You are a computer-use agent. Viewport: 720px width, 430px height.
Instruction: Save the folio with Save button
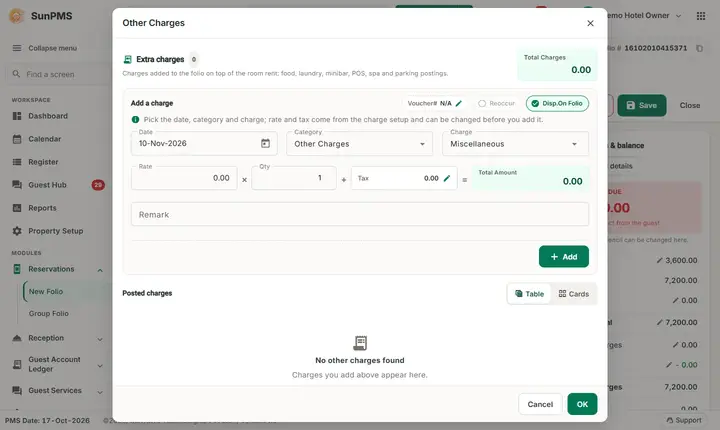click(641, 105)
